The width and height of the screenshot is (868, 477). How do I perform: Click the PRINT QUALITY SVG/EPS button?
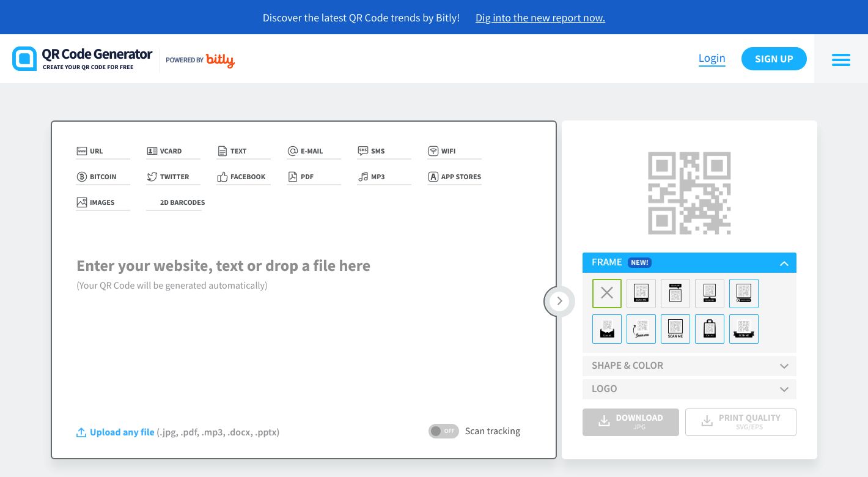tap(741, 422)
